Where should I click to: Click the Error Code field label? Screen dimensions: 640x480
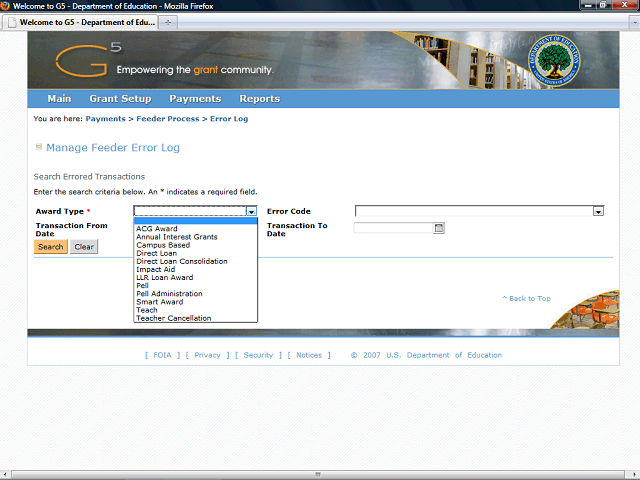(x=289, y=211)
